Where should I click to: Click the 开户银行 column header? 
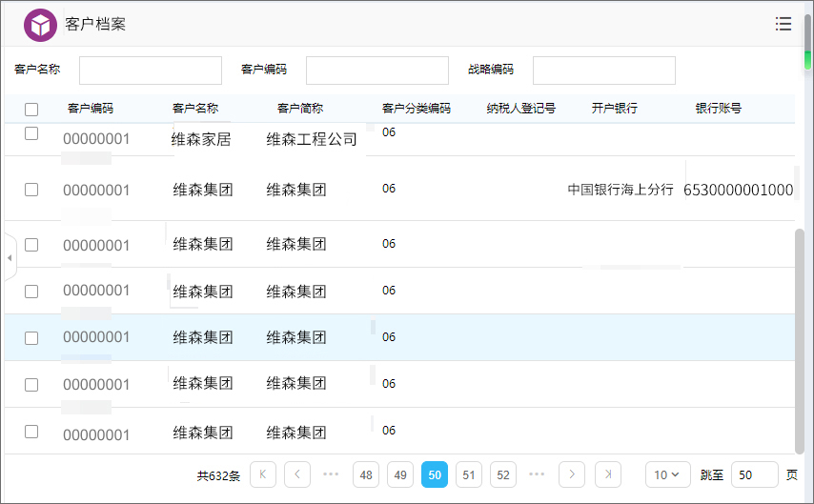(614, 109)
